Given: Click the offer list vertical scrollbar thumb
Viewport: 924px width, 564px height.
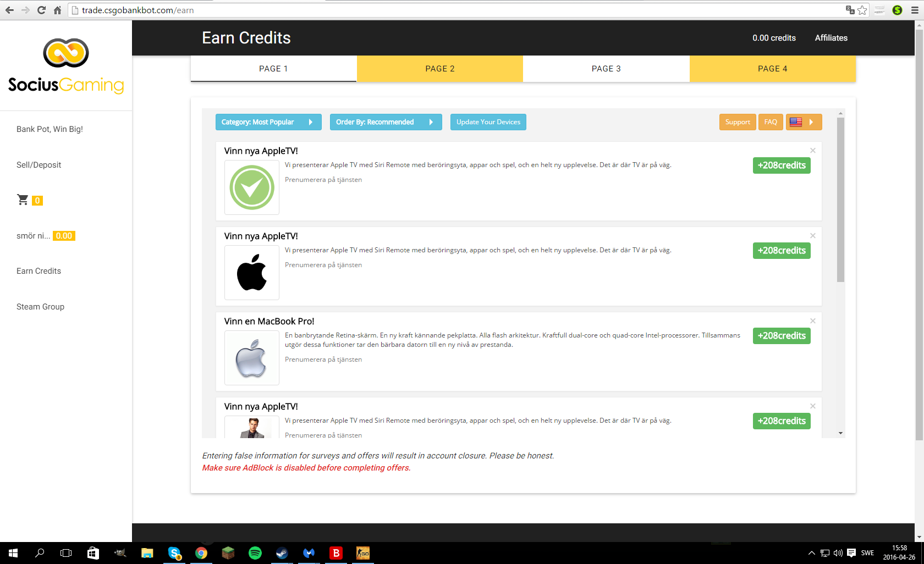Looking at the screenshot, I should [x=840, y=200].
